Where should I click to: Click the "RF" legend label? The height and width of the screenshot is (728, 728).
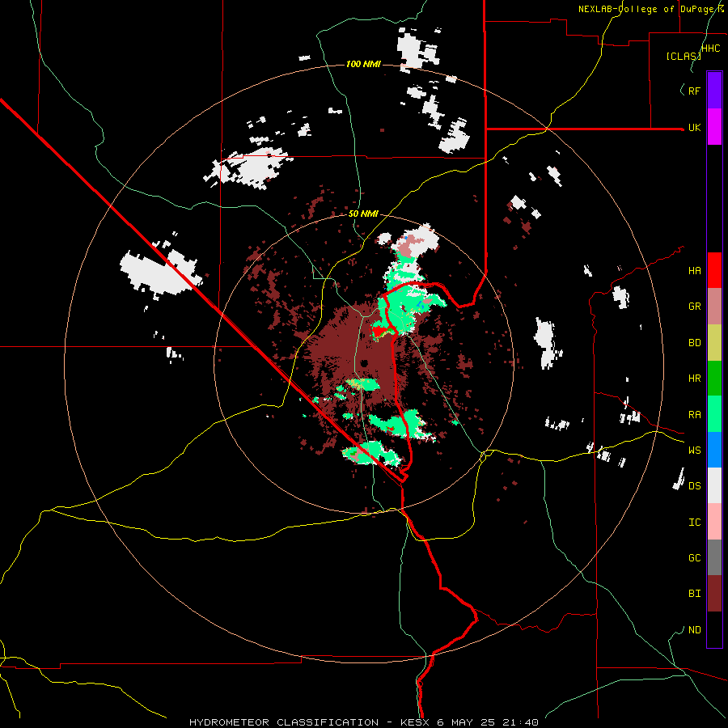tap(694, 91)
